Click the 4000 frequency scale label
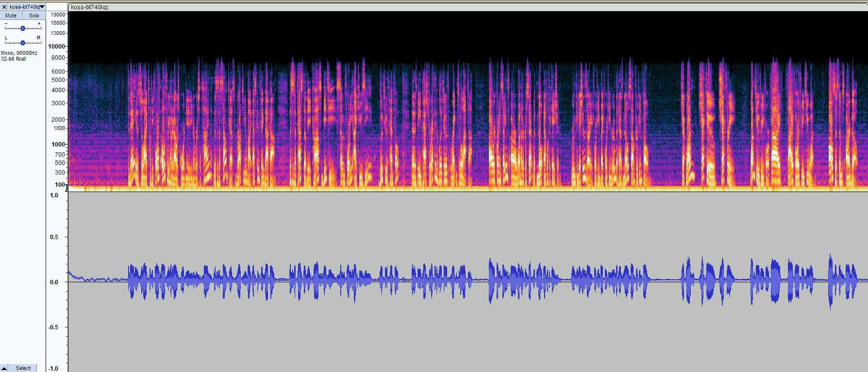The image size is (868, 372). point(58,90)
